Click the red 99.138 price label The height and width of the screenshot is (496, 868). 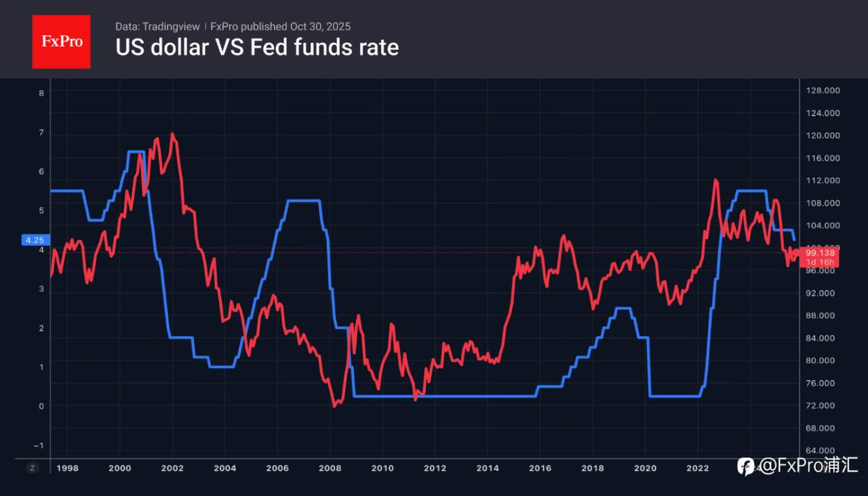(820, 253)
